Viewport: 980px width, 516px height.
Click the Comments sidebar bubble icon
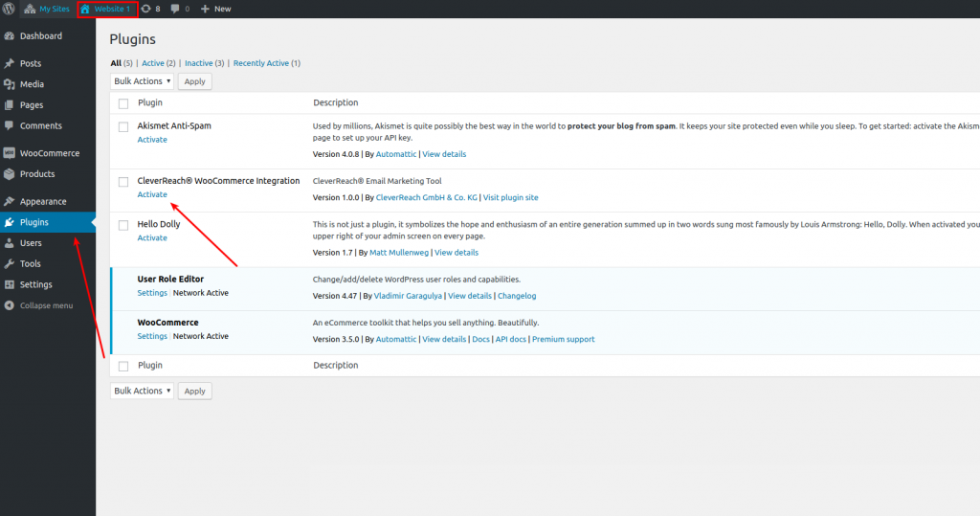tap(10, 125)
